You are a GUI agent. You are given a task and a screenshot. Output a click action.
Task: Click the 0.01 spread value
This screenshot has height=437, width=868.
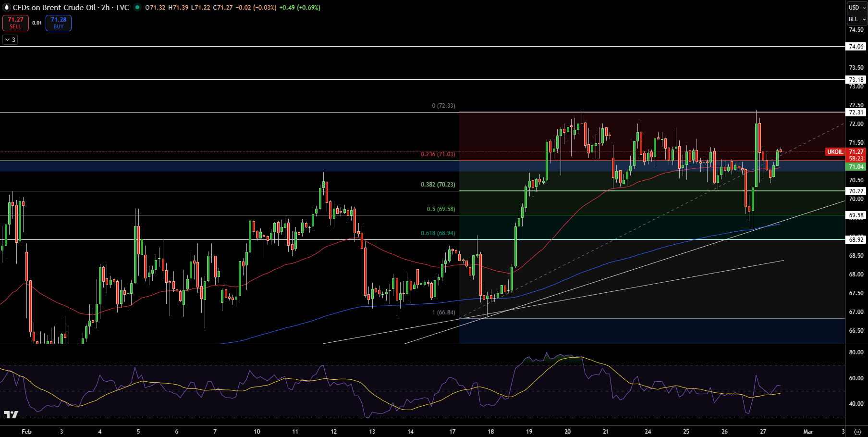(37, 23)
